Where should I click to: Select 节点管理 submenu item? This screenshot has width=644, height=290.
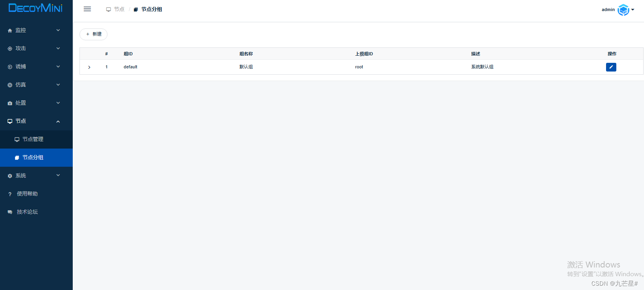[x=36, y=139]
